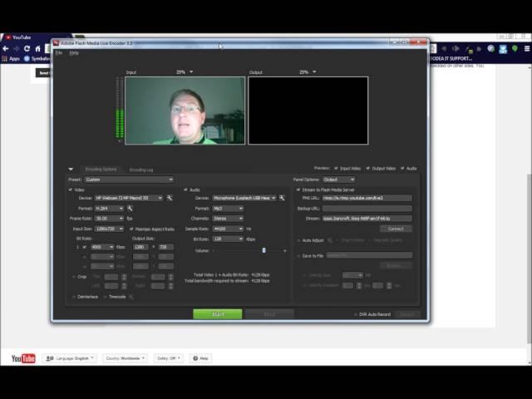This screenshot has width=532, height=399.
Task: Open video device settings wrench icon
Action: [x=170, y=198]
